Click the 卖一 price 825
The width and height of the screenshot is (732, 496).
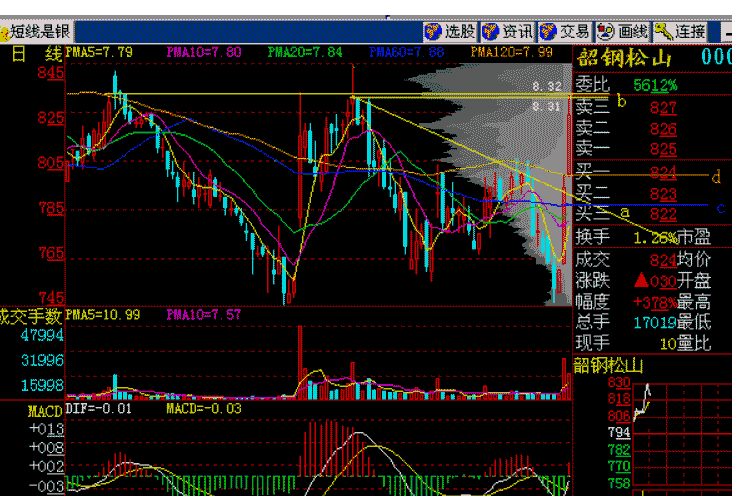663,149
